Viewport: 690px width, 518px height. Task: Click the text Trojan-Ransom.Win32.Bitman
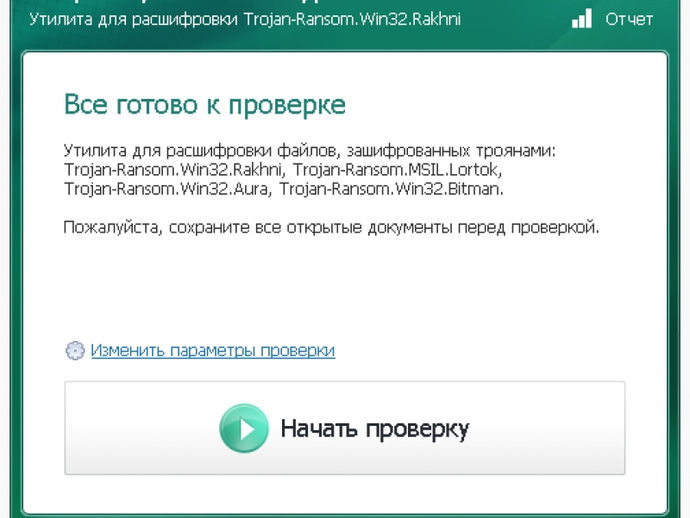click(x=391, y=189)
